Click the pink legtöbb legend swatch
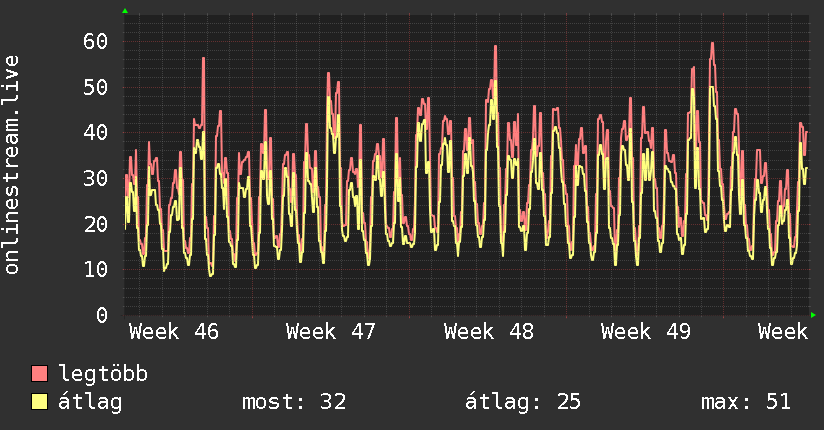 pos(39,374)
